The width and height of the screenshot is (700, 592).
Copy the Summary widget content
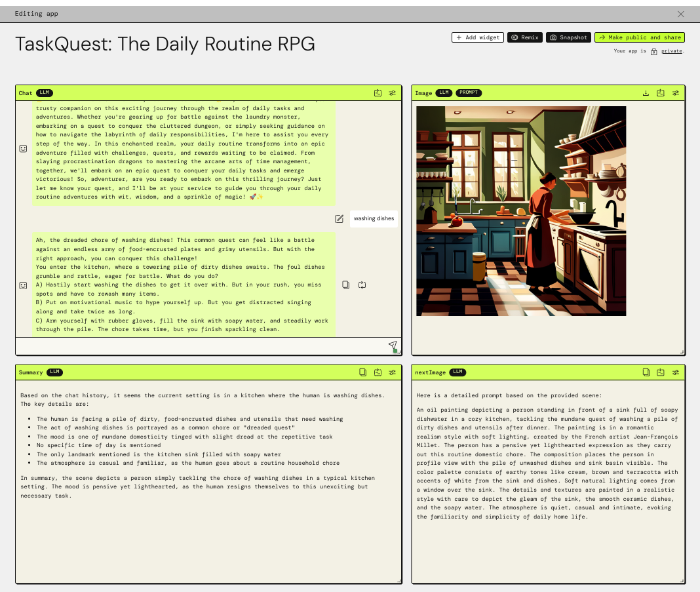click(x=363, y=372)
